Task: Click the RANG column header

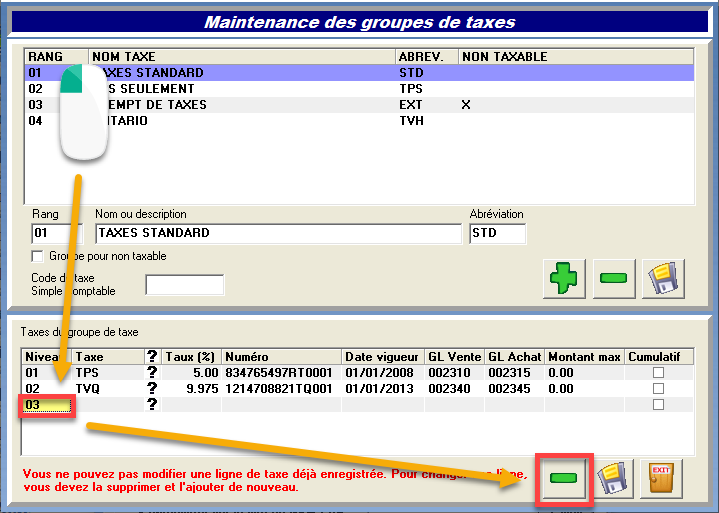Action: [56, 56]
